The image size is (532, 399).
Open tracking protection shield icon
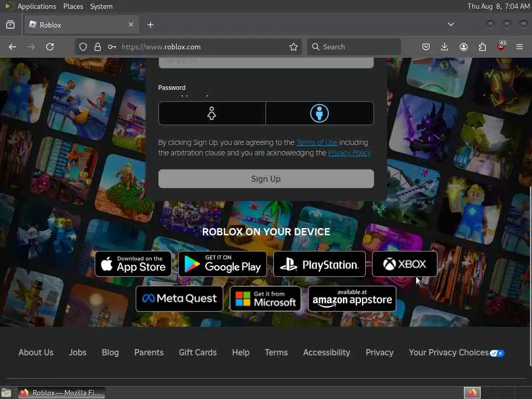pos(83,47)
